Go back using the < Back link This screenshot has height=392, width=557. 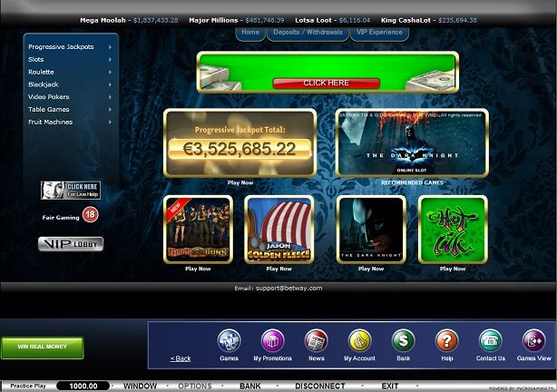point(181,358)
